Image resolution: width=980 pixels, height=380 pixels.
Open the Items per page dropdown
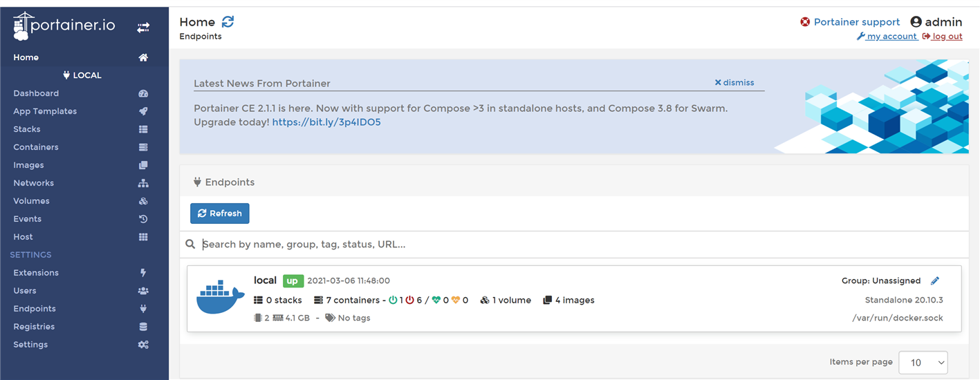[923, 362]
